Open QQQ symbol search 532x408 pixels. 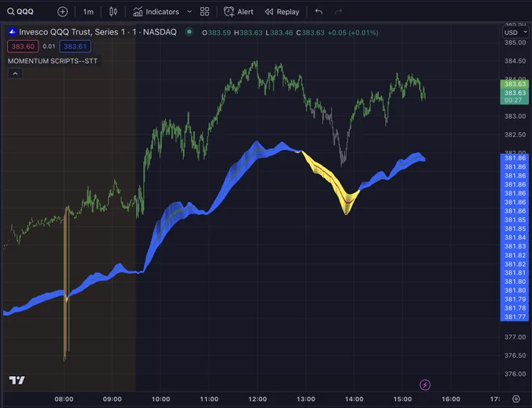tap(20, 12)
